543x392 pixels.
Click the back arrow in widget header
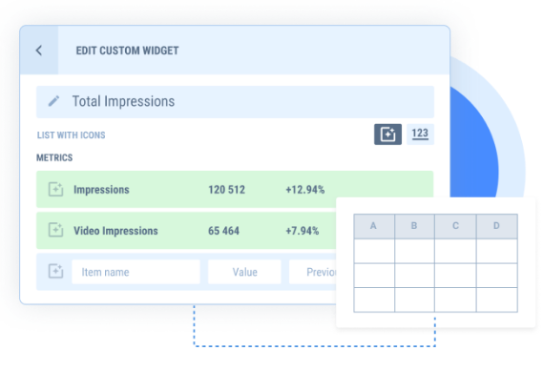click(39, 51)
